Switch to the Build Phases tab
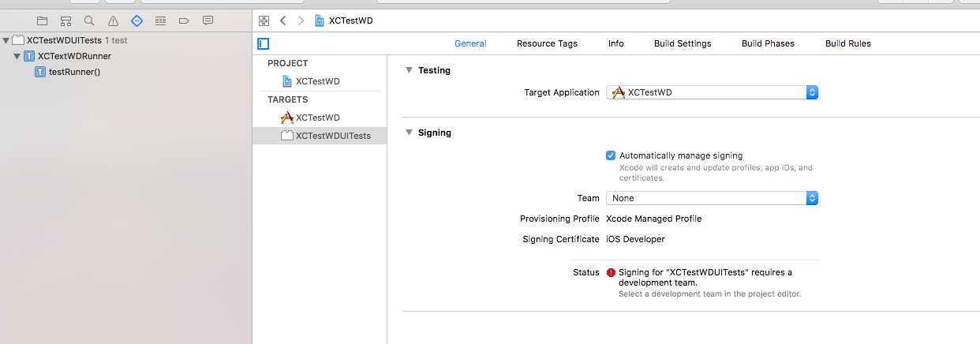Viewport: 980px width, 344px height. click(768, 43)
